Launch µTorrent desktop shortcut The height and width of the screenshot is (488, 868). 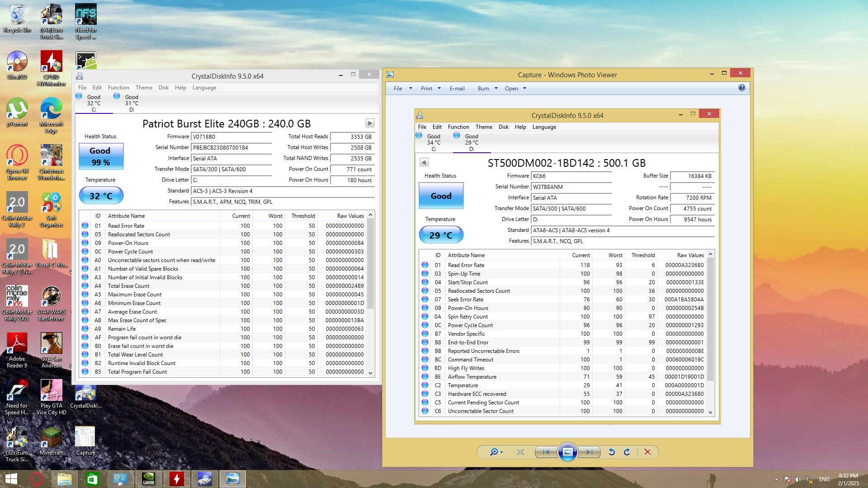pos(17,113)
